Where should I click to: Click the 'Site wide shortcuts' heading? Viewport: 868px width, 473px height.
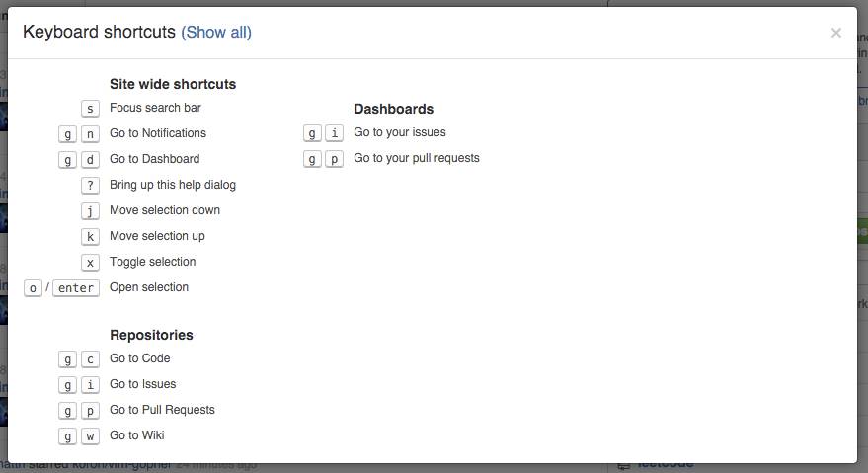173,84
